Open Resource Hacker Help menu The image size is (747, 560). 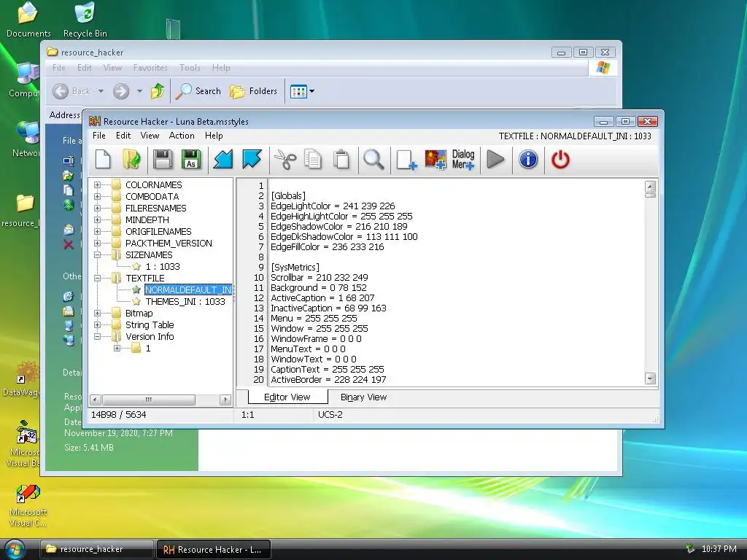pos(214,136)
